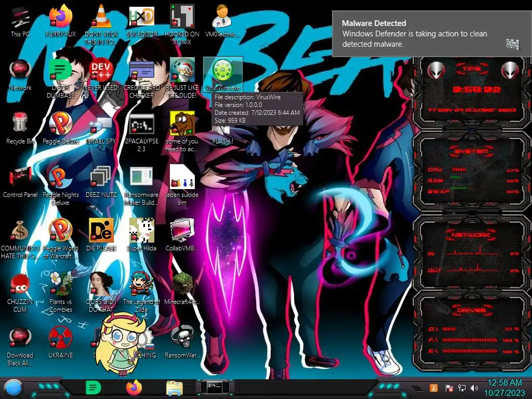
Task: Open the Download Black Ali... icon
Action: tap(20, 346)
